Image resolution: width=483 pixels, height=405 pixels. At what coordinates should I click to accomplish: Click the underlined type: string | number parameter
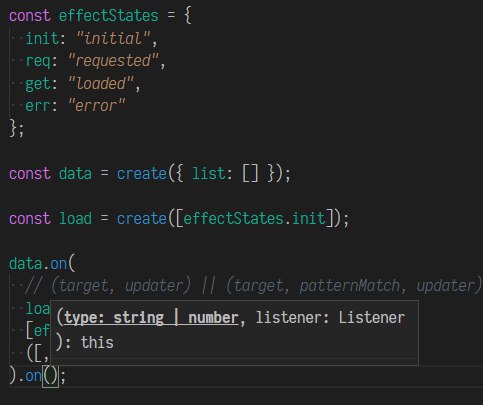(151, 318)
